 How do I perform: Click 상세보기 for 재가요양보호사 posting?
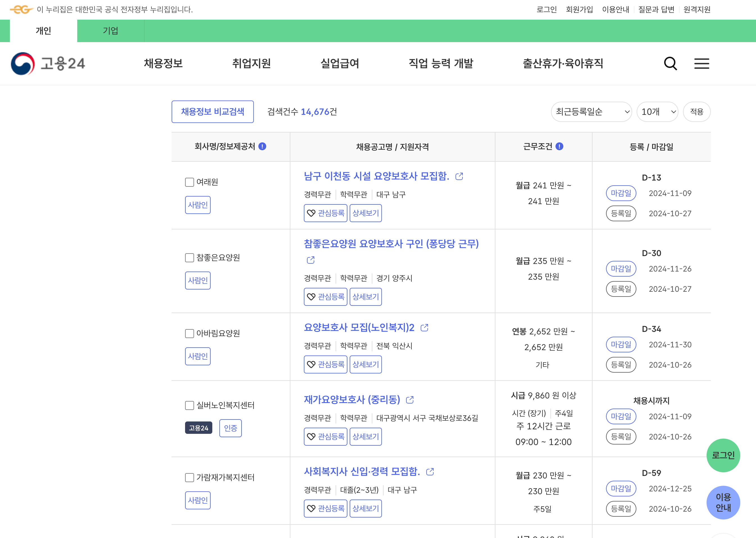pos(366,437)
